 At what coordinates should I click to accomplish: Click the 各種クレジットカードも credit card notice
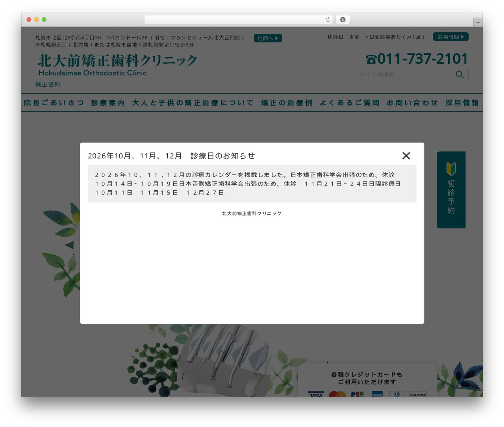click(367, 378)
